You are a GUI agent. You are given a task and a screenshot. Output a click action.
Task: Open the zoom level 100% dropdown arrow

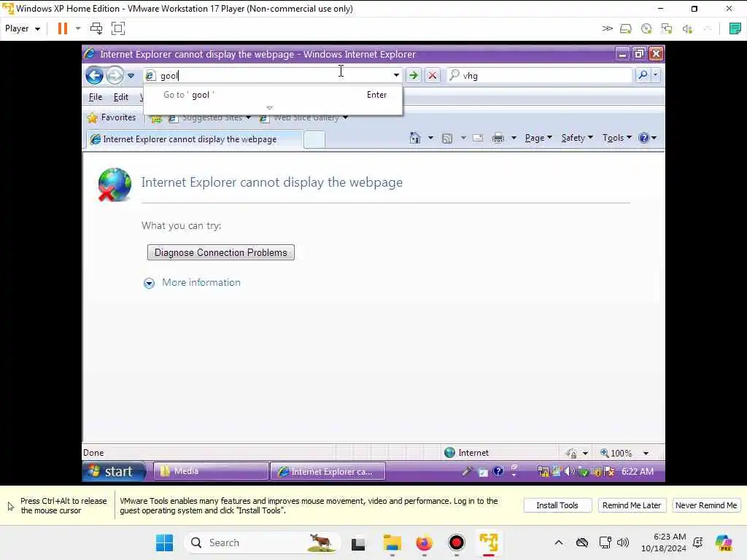646,453
